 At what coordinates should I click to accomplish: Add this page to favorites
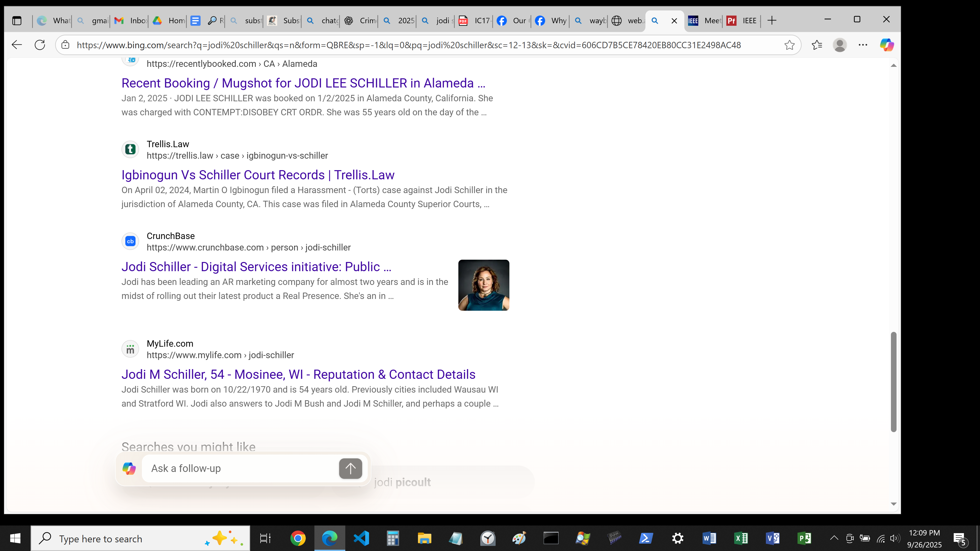(x=789, y=45)
